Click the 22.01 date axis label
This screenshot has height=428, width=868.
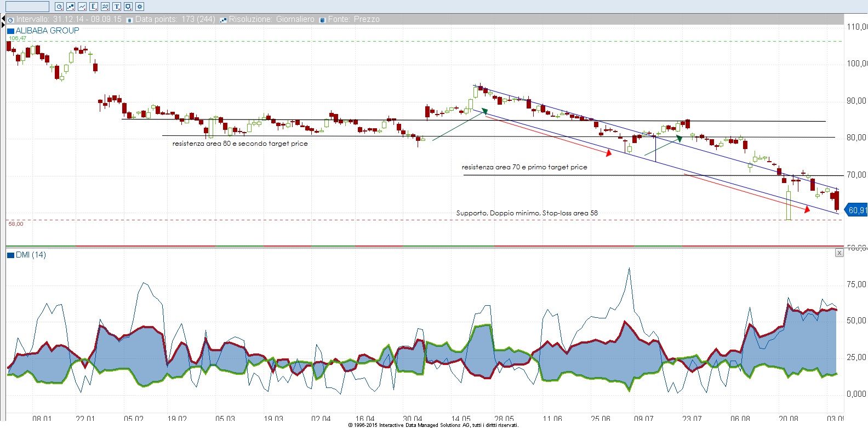click(x=85, y=419)
